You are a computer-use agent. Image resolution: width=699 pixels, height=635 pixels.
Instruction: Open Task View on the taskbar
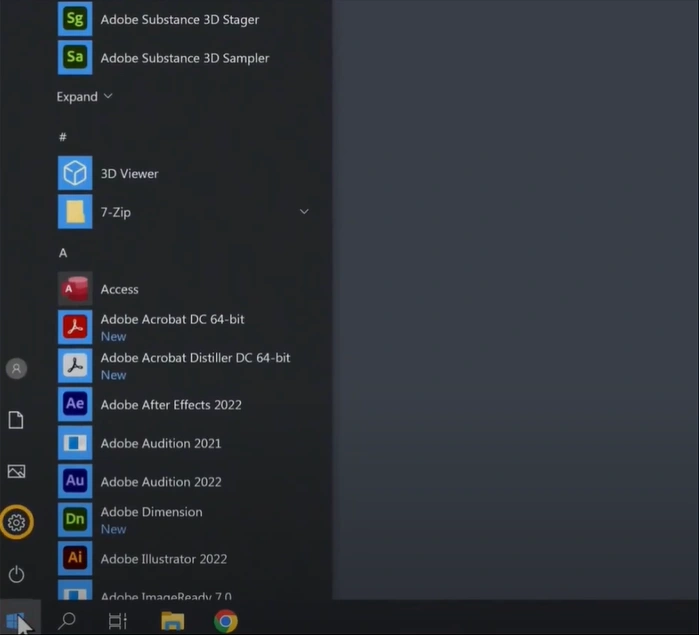(x=118, y=621)
